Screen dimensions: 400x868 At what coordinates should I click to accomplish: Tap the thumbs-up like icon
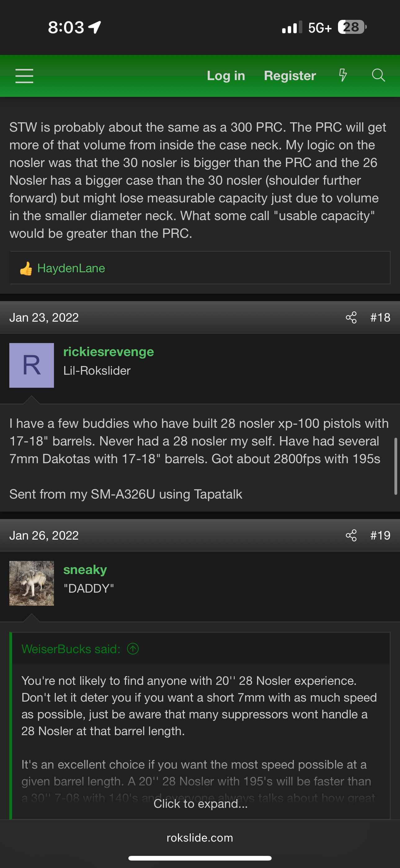point(26,269)
